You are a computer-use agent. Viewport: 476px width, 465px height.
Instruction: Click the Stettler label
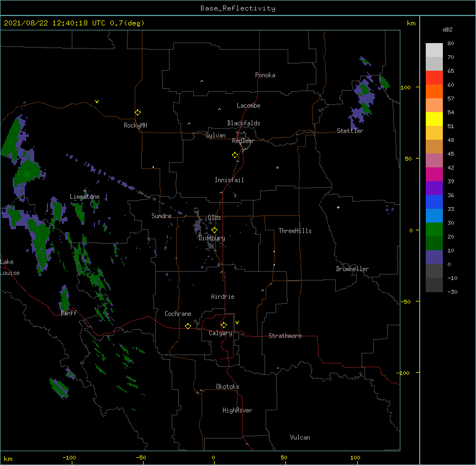tap(350, 131)
